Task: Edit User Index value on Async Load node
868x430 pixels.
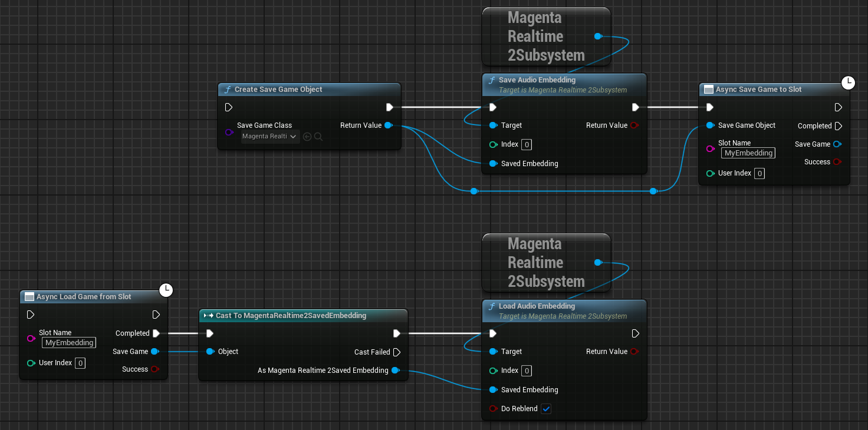Action: (x=80, y=363)
